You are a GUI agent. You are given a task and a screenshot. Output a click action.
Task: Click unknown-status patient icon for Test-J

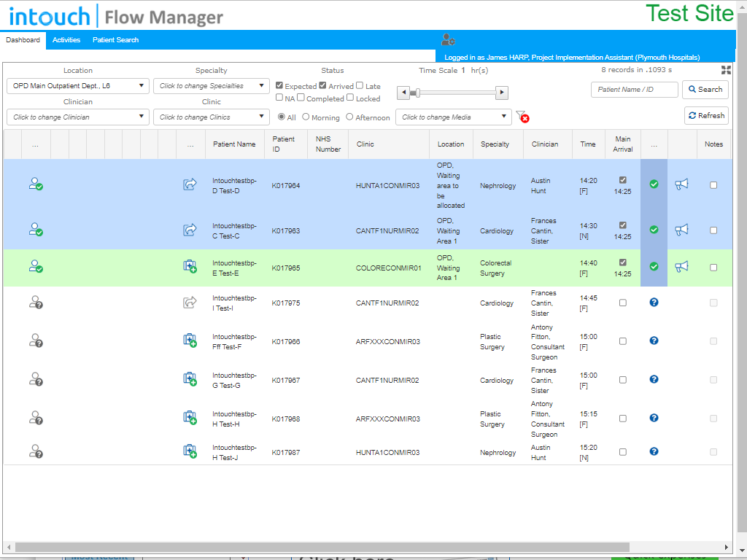(x=36, y=451)
